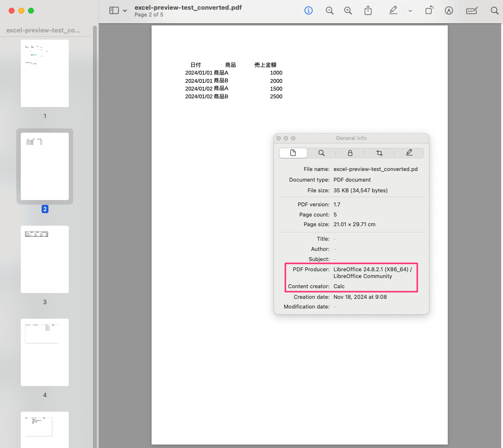Expand the highlight color options chevron

pyautogui.click(x=410, y=11)
